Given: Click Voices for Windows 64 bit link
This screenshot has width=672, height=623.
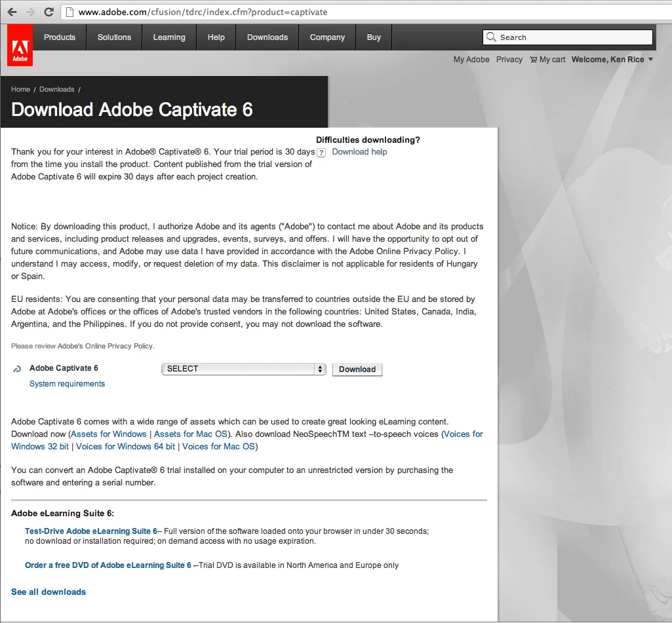Looking at the screenshot, I should click(126, 446).
